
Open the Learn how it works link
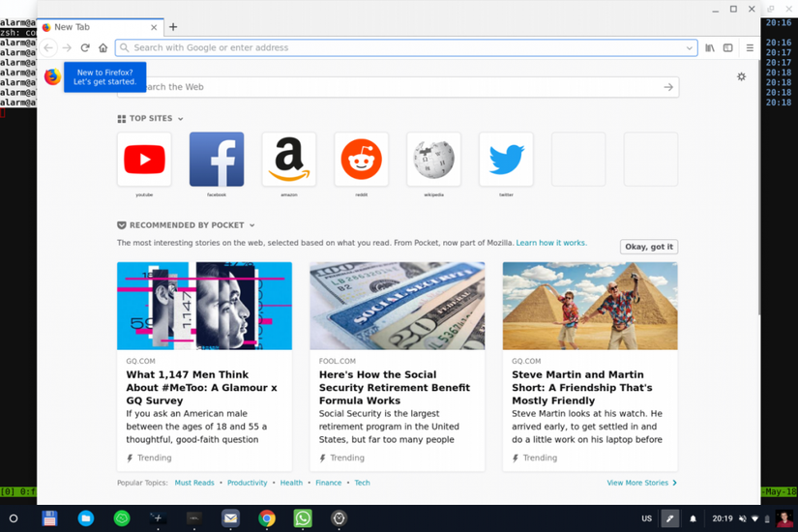tap(551, 243)
